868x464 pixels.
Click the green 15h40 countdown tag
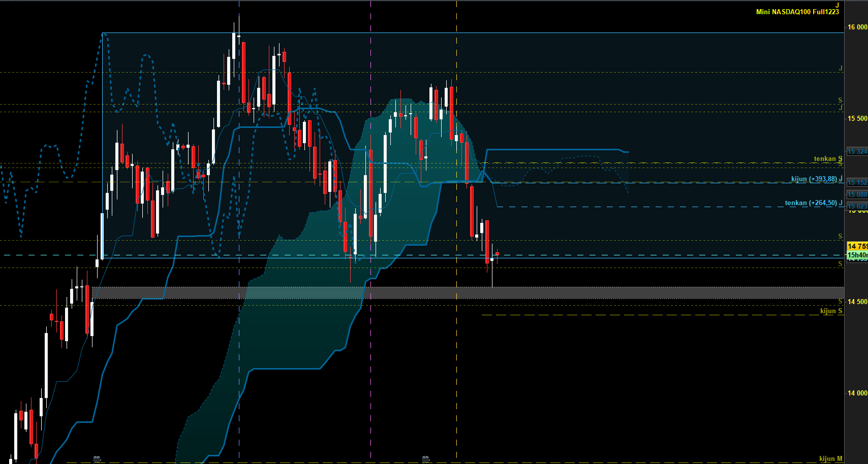tap(857, 255)
